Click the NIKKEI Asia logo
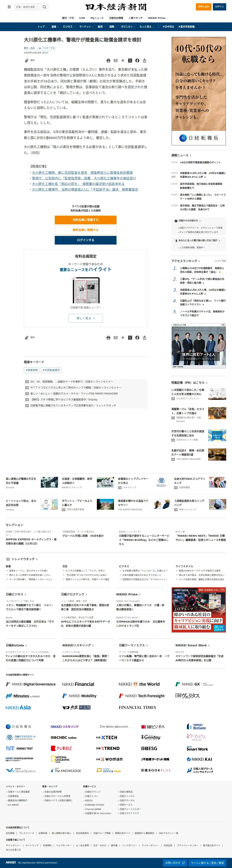232x868 pixels. pos(18,707)
